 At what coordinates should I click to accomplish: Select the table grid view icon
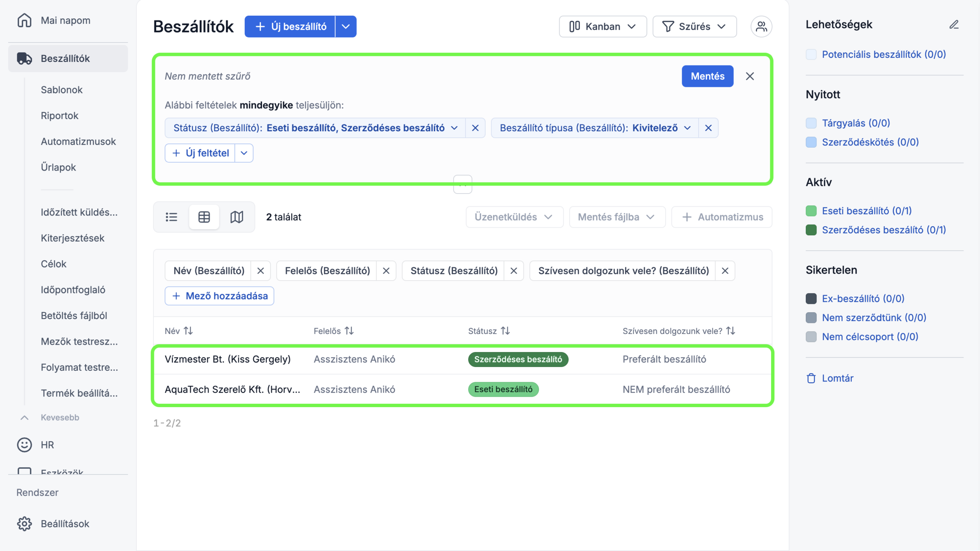[x=204, y=217]
